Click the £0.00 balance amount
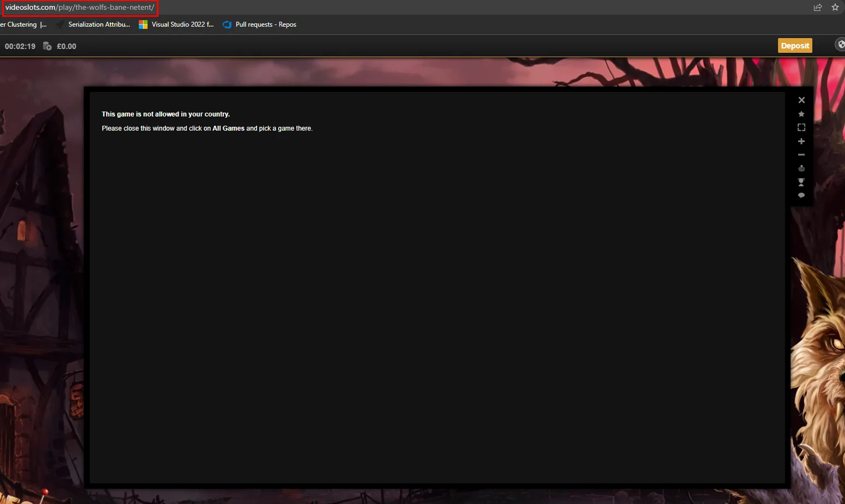 66,46
